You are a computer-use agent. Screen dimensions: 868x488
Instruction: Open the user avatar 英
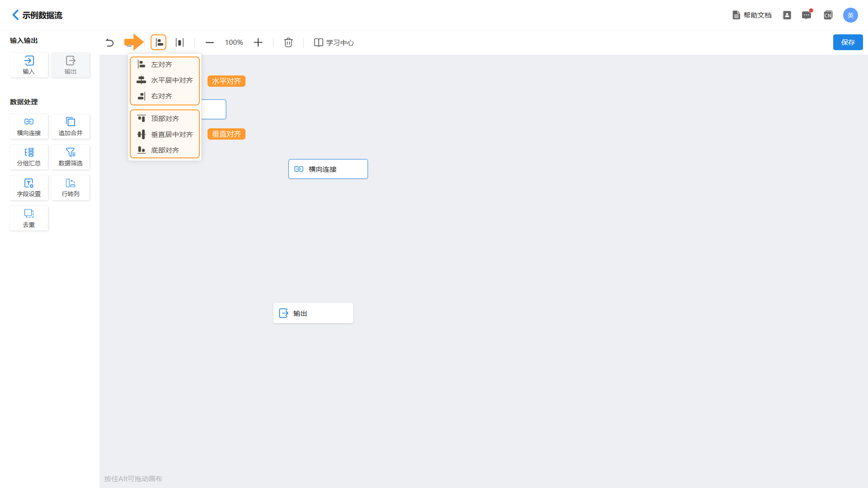tap(850, 15)
